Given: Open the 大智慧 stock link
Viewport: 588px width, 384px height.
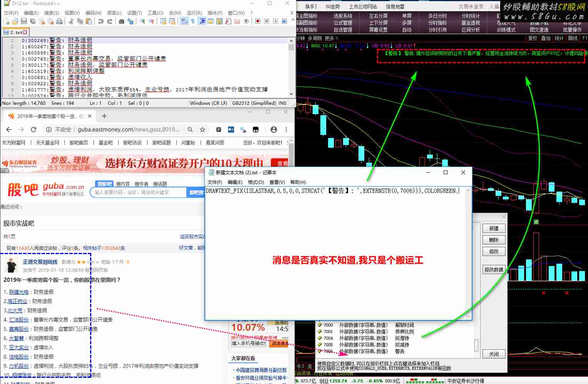Looking at the screenshot, I should (x=16, y=338).
